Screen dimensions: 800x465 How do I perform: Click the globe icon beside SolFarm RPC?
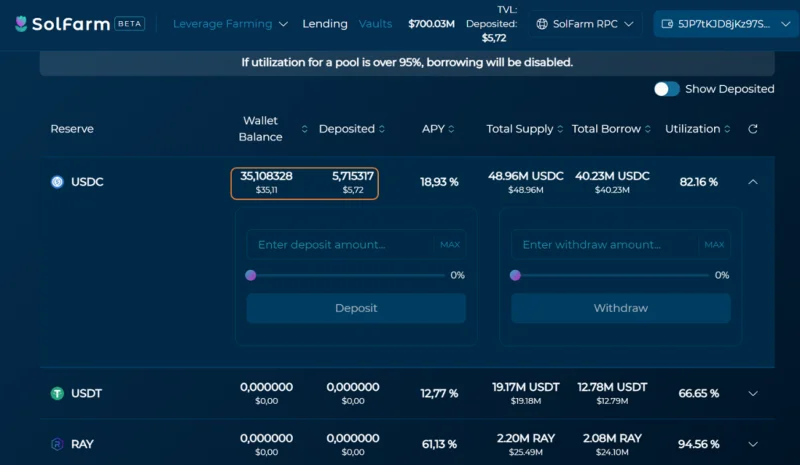point(542,24)
